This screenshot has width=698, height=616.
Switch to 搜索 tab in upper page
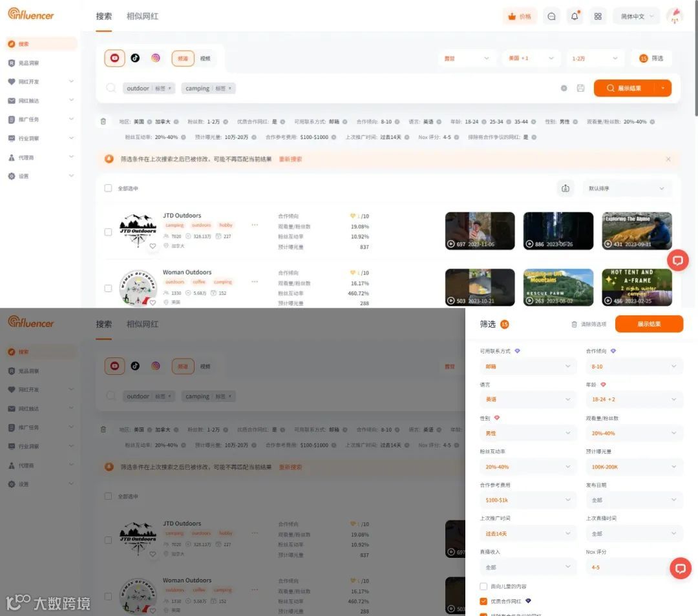coord(103,16)
